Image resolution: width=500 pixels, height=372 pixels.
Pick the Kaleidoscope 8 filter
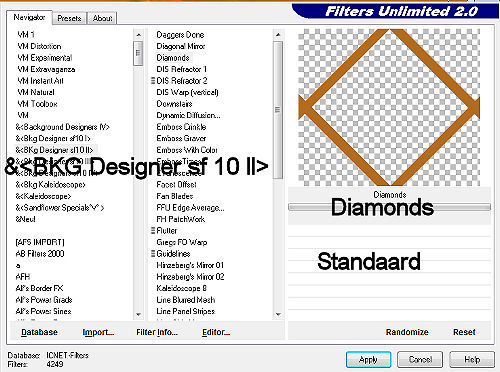click(181, 288)
